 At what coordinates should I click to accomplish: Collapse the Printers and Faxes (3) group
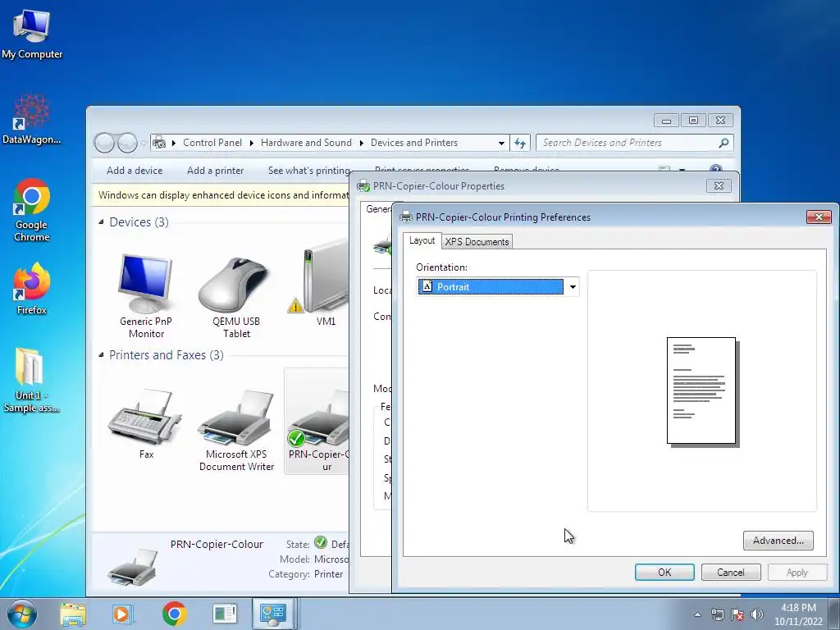(101, 354)
